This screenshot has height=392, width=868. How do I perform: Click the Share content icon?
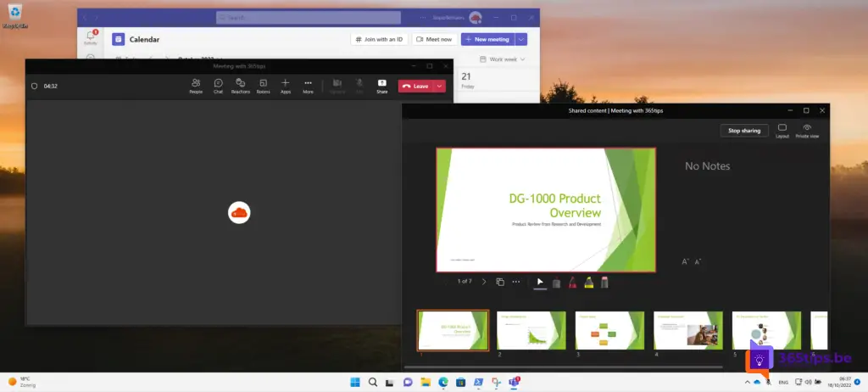tap(381, 85)
